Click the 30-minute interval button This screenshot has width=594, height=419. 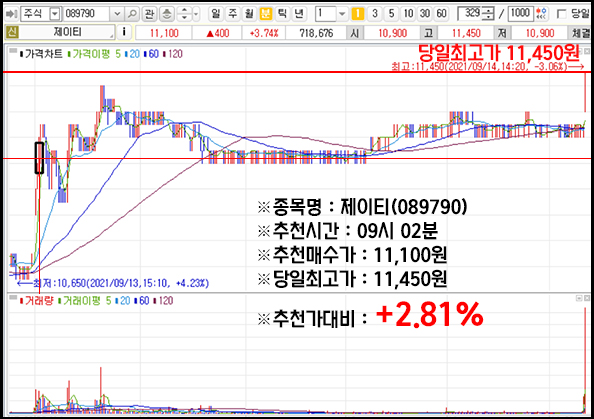(425, 14)
